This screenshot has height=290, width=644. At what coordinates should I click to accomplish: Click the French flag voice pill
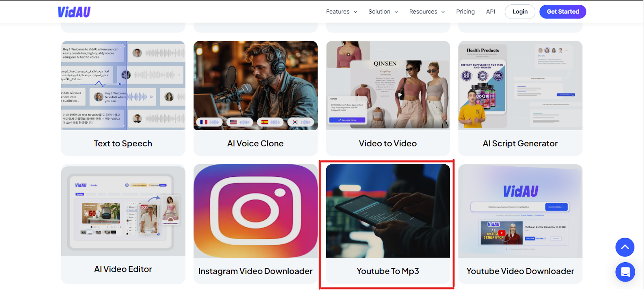pos(210,122)
